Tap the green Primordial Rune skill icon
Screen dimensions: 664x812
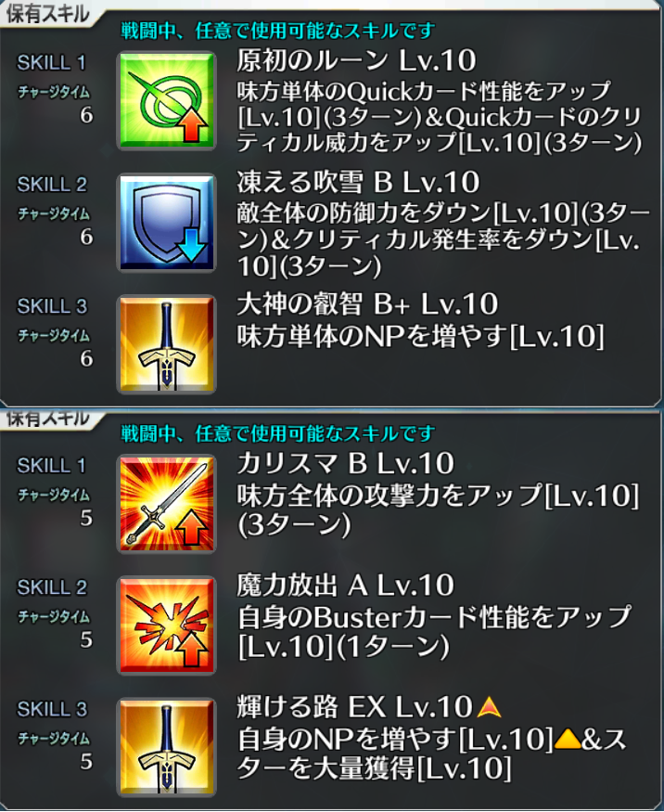click(x=167, y=100)
